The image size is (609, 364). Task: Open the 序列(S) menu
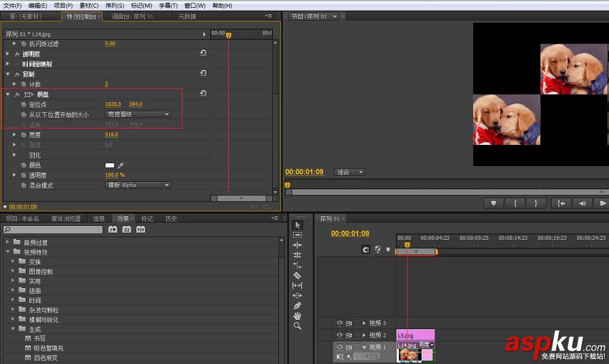pyautogui.click(x=114, y=5)
